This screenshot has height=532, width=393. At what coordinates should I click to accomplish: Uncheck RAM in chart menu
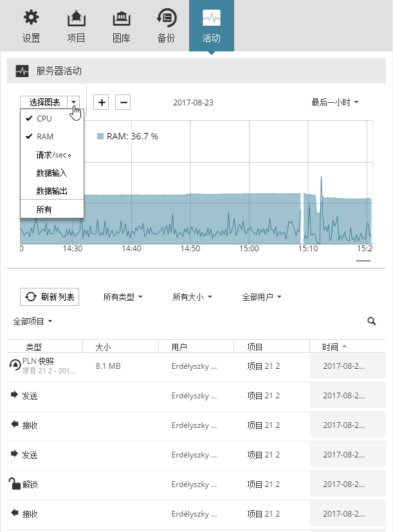(x=52, y=136)
